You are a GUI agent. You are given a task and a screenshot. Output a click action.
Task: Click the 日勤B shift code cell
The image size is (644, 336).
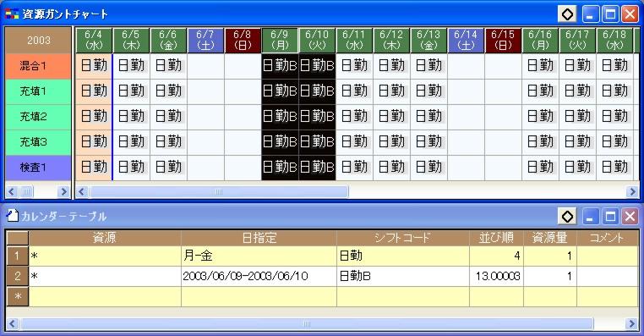[403, 276]
